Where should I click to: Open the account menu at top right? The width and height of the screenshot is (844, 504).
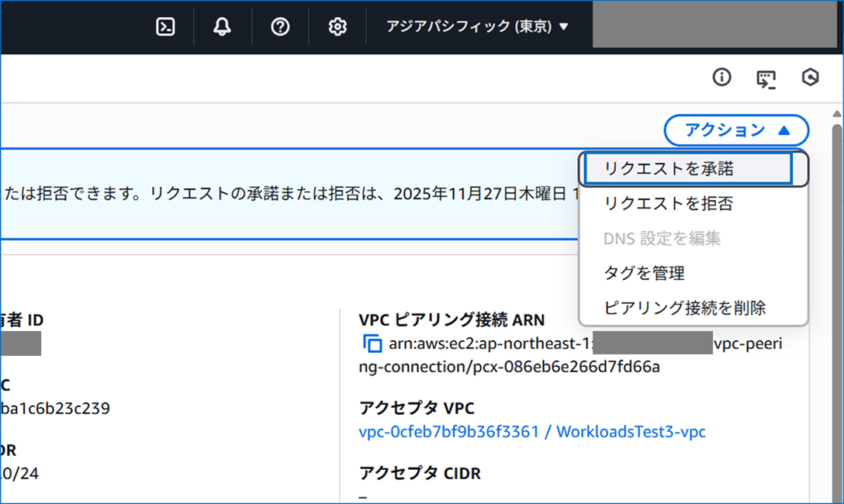(x=714, y=26)
